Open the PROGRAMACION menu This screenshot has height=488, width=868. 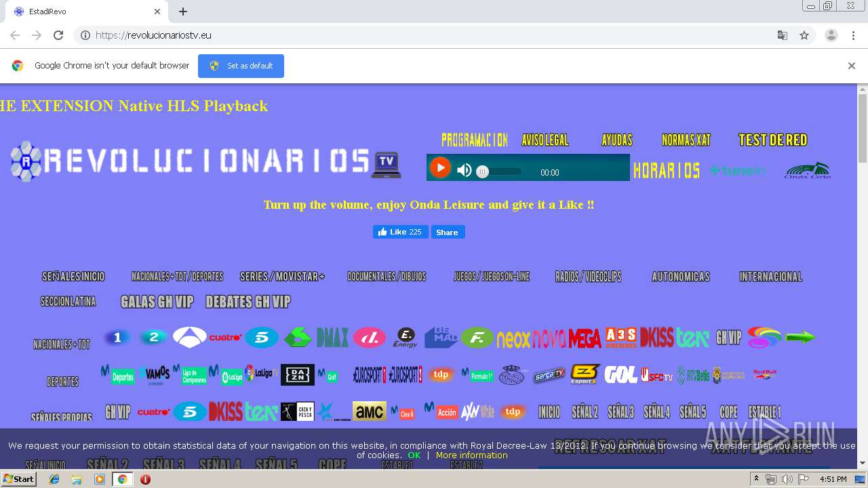(x=475, y=140)
